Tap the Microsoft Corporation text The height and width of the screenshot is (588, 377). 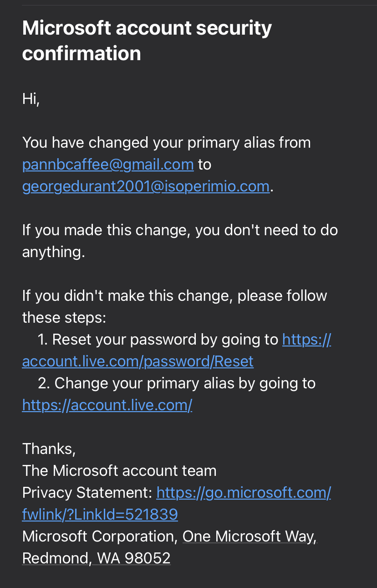coord(100,536)
